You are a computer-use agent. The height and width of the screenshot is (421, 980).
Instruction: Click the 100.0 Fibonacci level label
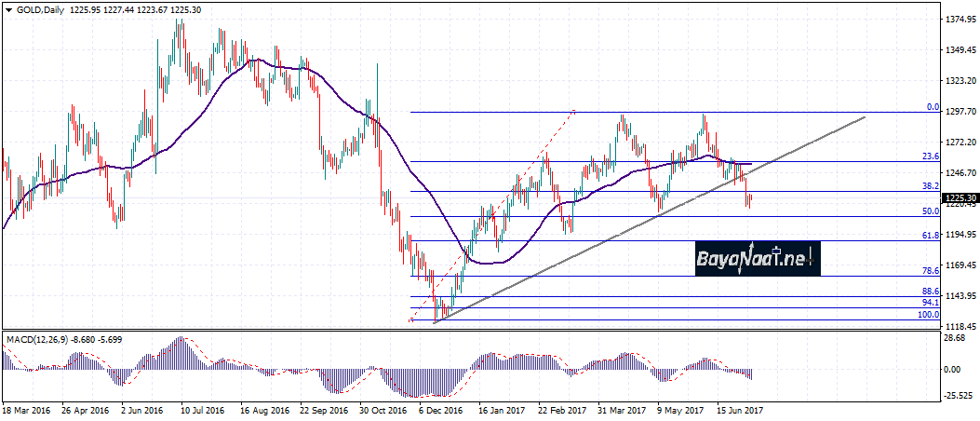point(927,315)
